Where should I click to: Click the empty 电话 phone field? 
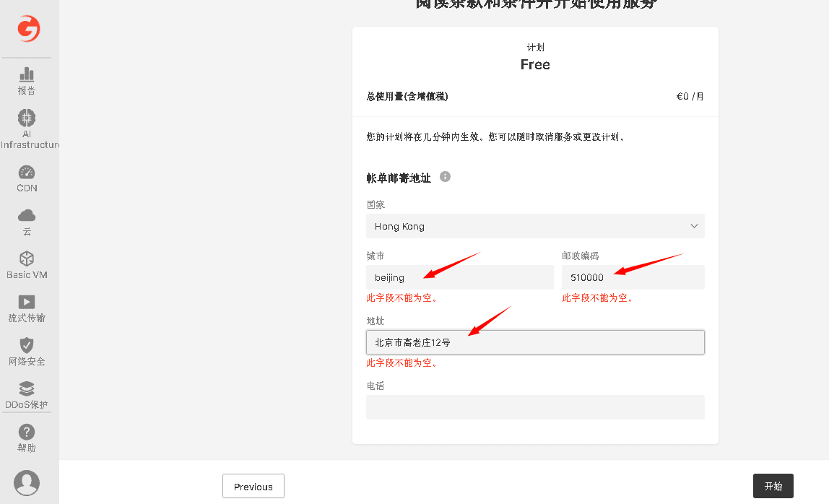[534, 407]
